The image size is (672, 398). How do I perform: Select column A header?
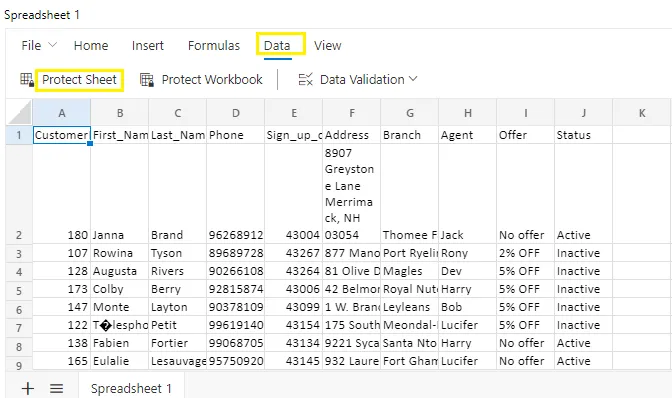[62, 113]
